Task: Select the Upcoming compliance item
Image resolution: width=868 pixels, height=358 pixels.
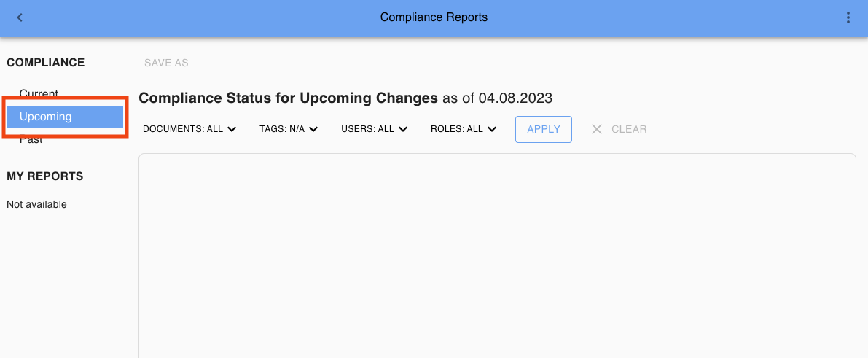Action: coord(46,117)
